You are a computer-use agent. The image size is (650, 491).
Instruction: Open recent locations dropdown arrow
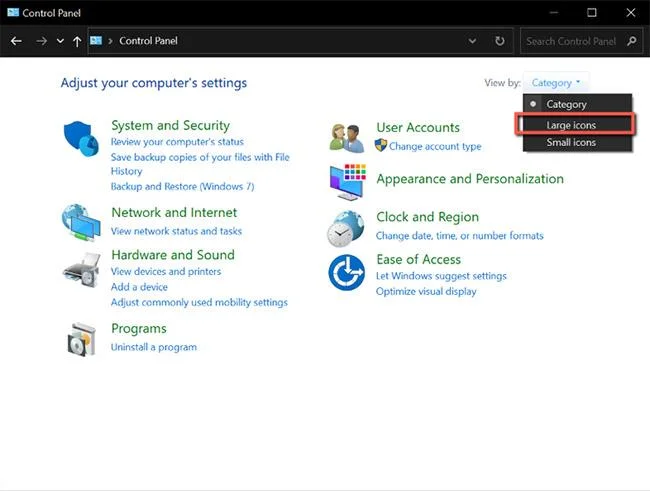(60, 41)
